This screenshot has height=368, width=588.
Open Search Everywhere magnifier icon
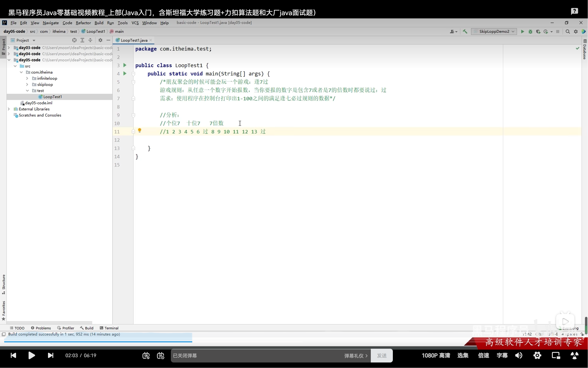(x=568, y=31)
